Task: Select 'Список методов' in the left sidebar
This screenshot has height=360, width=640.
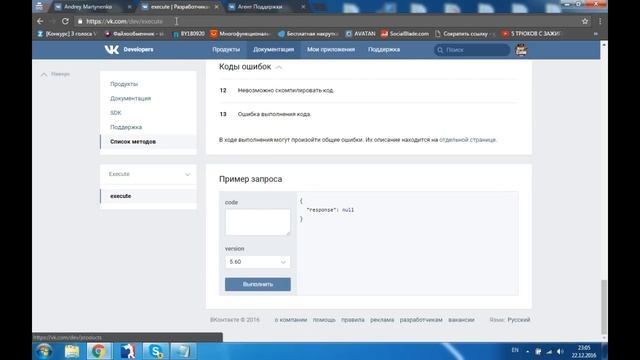Action: 148,142
